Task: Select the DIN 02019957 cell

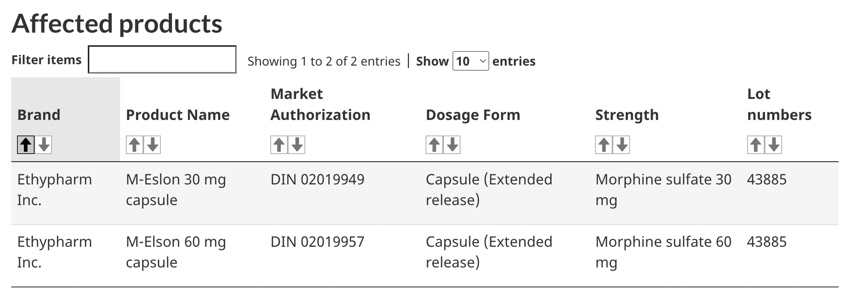Action: (x=317, y=242)
